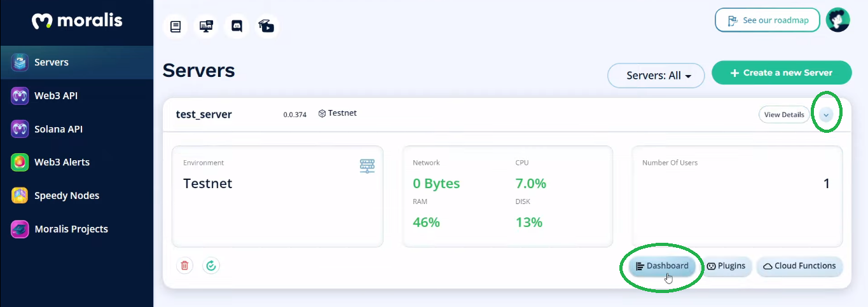Click the graduation cap video academy icon
The image size is (868, 307).
pyautogui.click(x=267, y=26)
